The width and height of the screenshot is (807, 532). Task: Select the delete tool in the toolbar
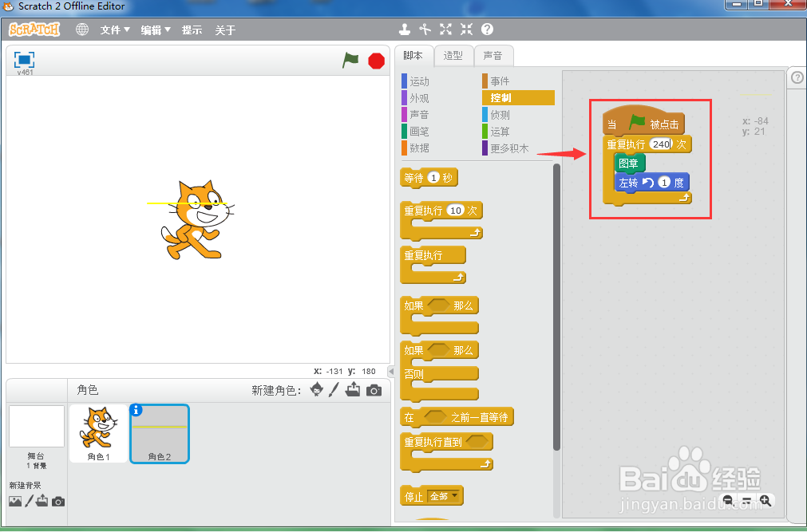tap(425, 29)
